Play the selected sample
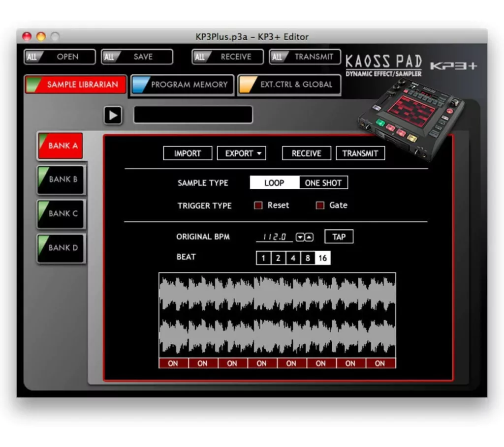Screen dimensions: 504x447 click(x=113, y=115)
